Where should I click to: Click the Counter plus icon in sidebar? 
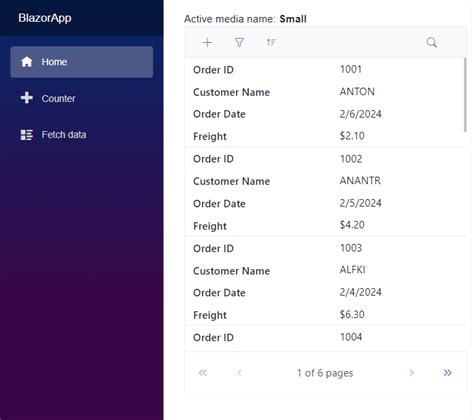(27, 98)
